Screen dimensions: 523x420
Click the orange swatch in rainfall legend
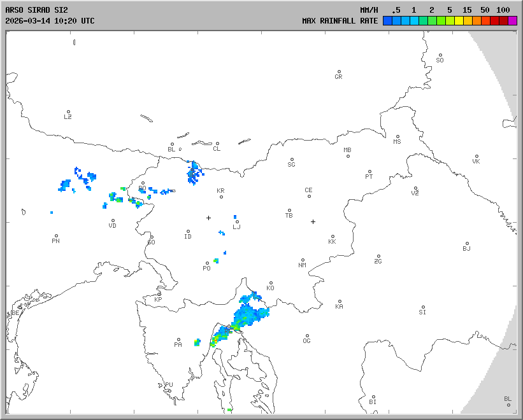[477, 21]
